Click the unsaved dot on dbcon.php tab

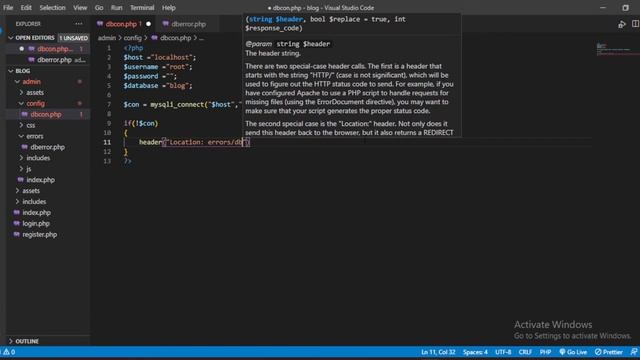(149, 24)
